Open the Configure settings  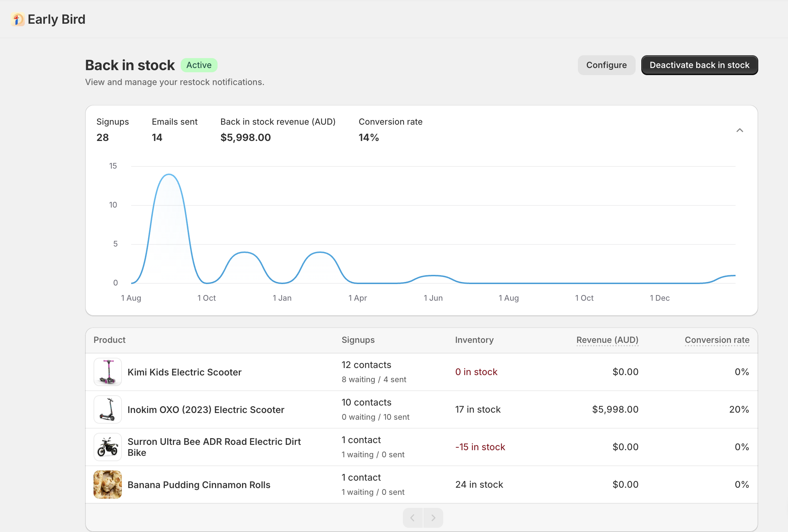coord(606,65)
